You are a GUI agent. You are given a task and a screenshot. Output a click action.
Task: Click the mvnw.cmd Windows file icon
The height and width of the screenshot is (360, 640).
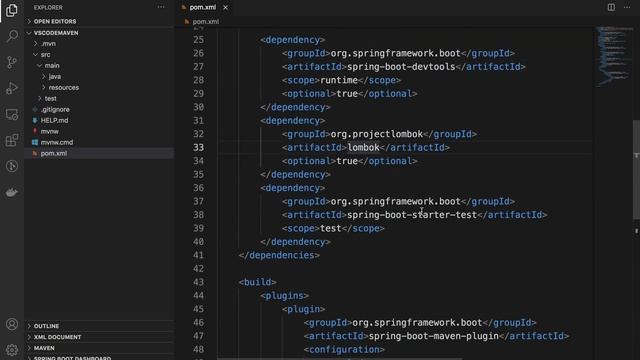pos(35,142)
